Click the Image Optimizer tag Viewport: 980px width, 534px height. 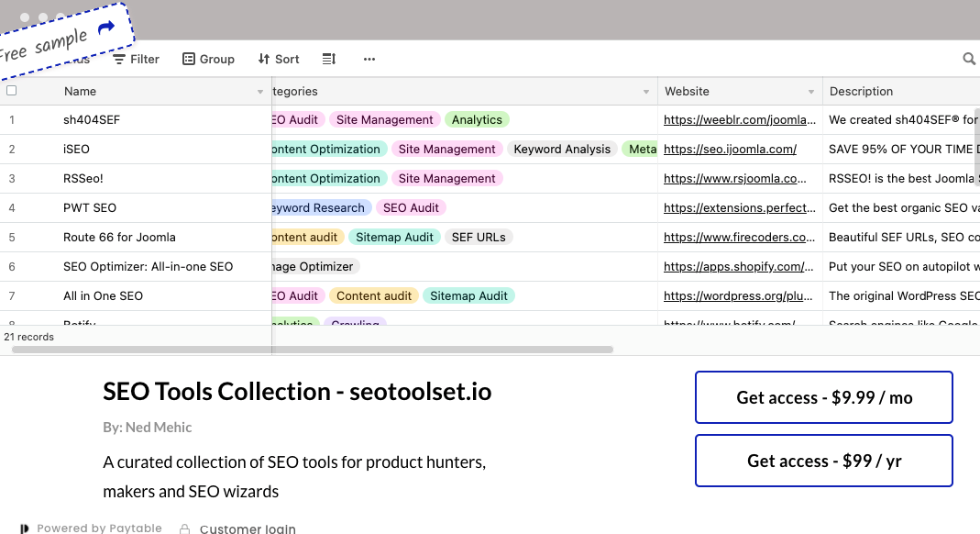316,266
